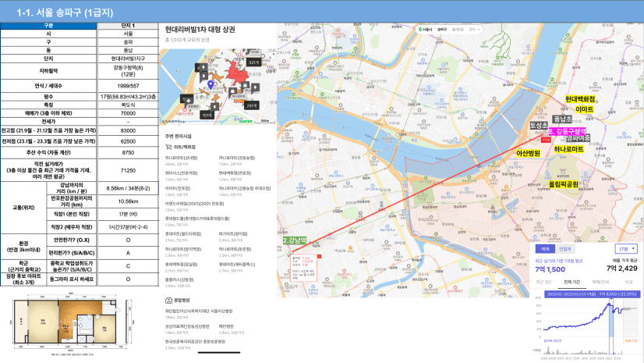The width and height of the screenshot is (644, 363).
Task: Click the green location pin before 서울시
Action: click(x=419, y=30)
